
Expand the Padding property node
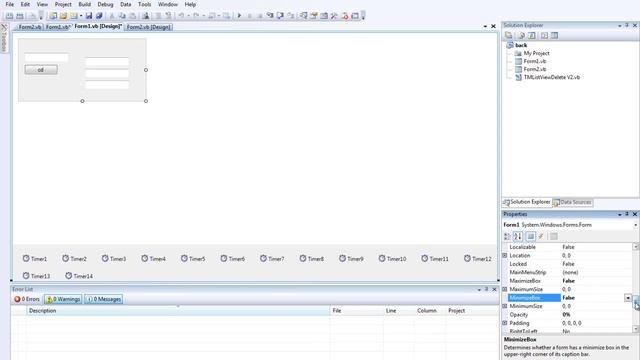(504, 323)
